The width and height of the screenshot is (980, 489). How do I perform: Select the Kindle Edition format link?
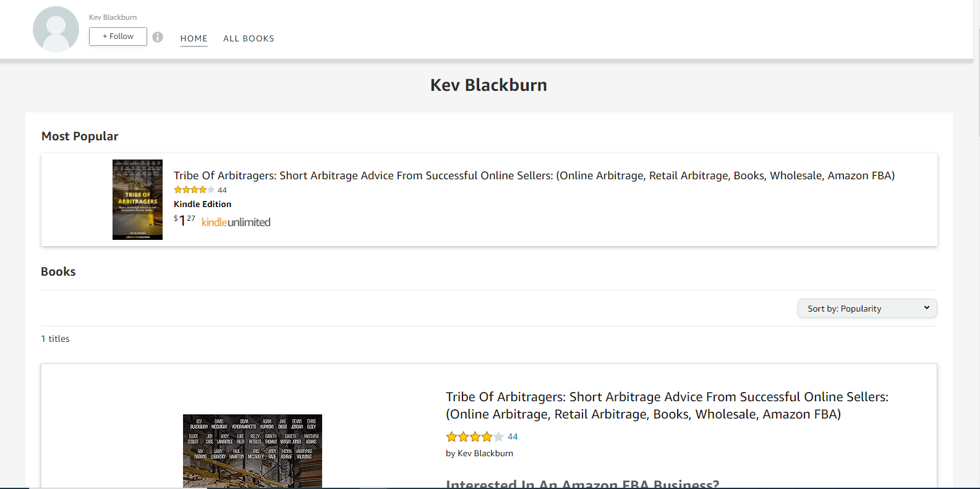[x=202, y=204]
